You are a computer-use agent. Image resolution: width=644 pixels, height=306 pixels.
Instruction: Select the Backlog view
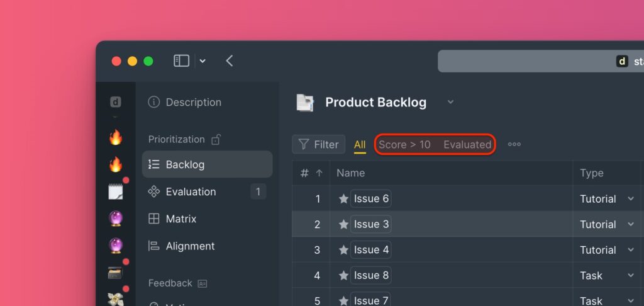coord(207,164)
